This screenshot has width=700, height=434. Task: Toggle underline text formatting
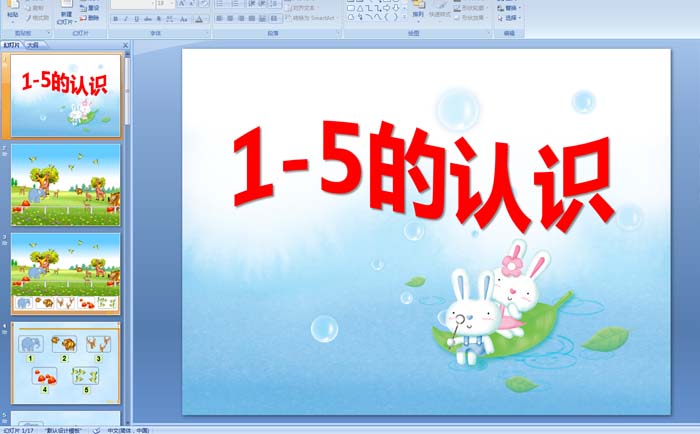click(136, 18)
